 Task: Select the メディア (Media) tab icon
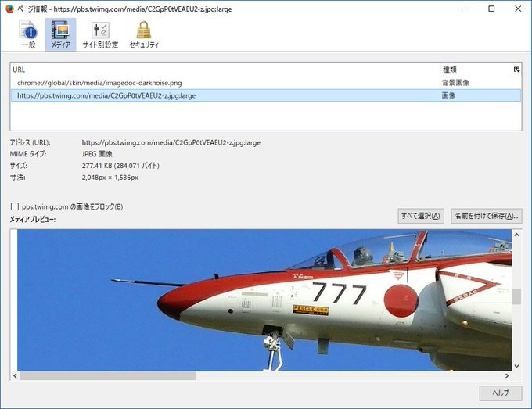(60, 34)
